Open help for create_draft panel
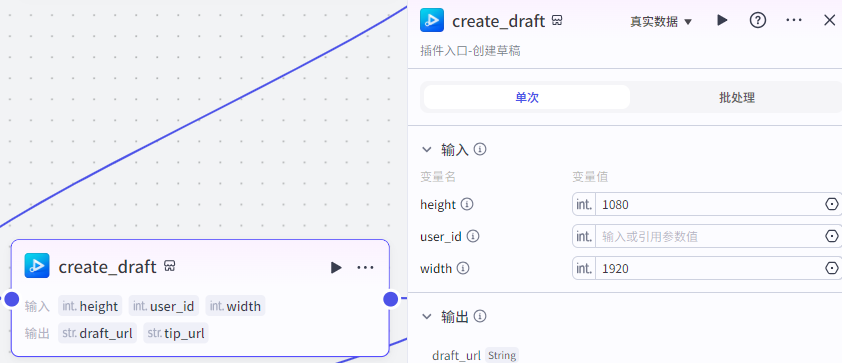This screenshot has width=842, height=363. click(x=758, y=20)
